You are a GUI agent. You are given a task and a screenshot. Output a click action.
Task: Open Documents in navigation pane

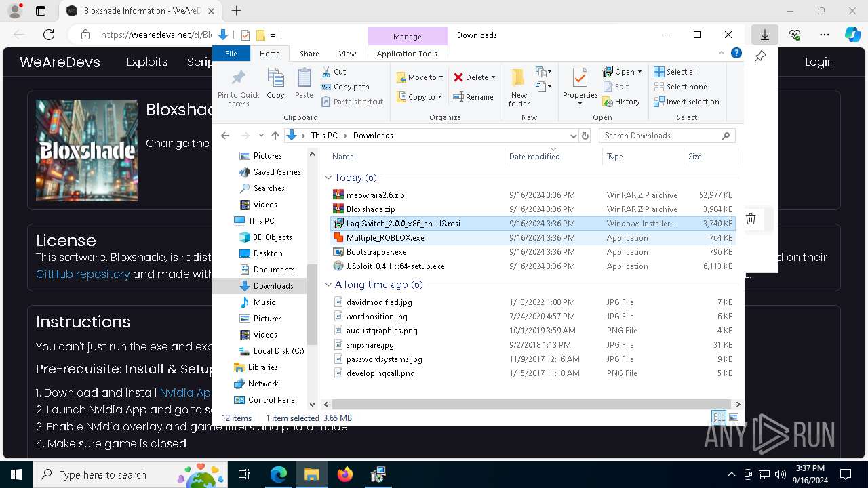click(x=273, y=270)
